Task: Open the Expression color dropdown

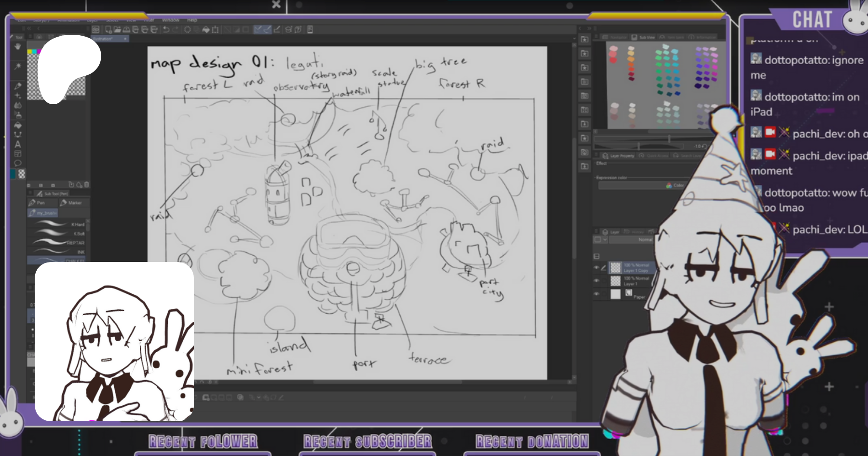Action: click(641, 186)
